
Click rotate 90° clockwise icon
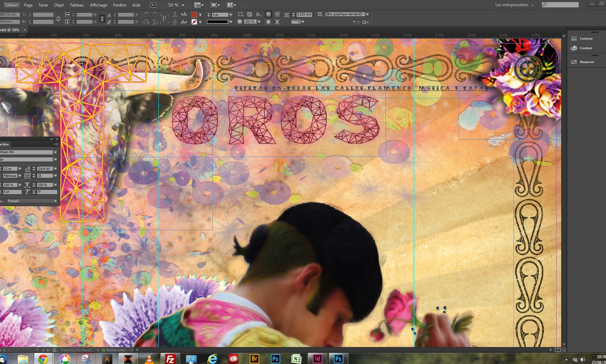click(146, 14)
